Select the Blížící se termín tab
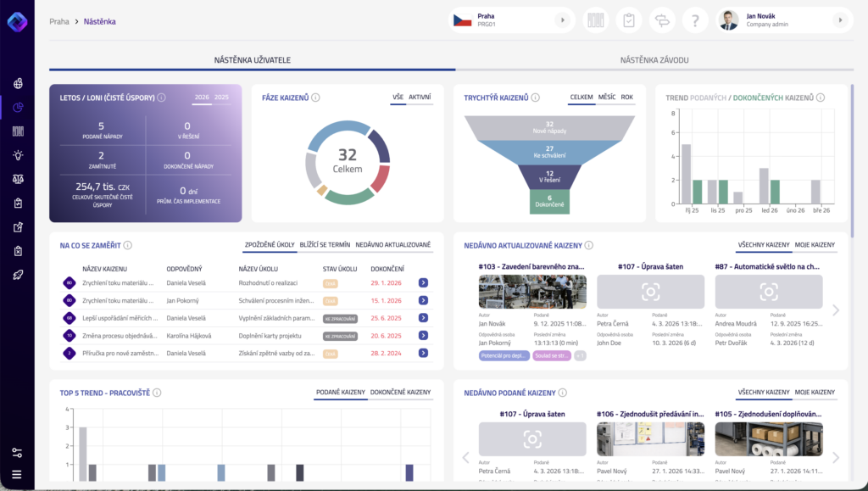Screen dimensions: 868x491 (x=326, y=244)
